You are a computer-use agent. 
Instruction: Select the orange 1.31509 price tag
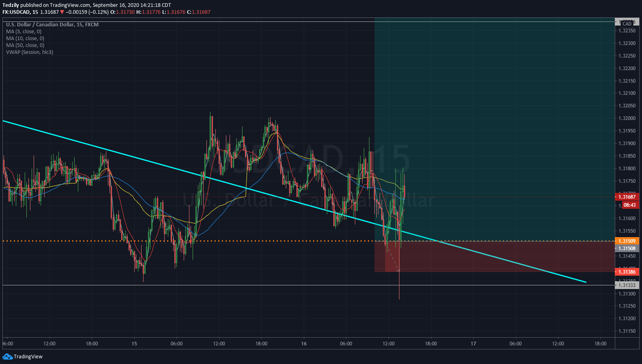(x=627, y=241)
